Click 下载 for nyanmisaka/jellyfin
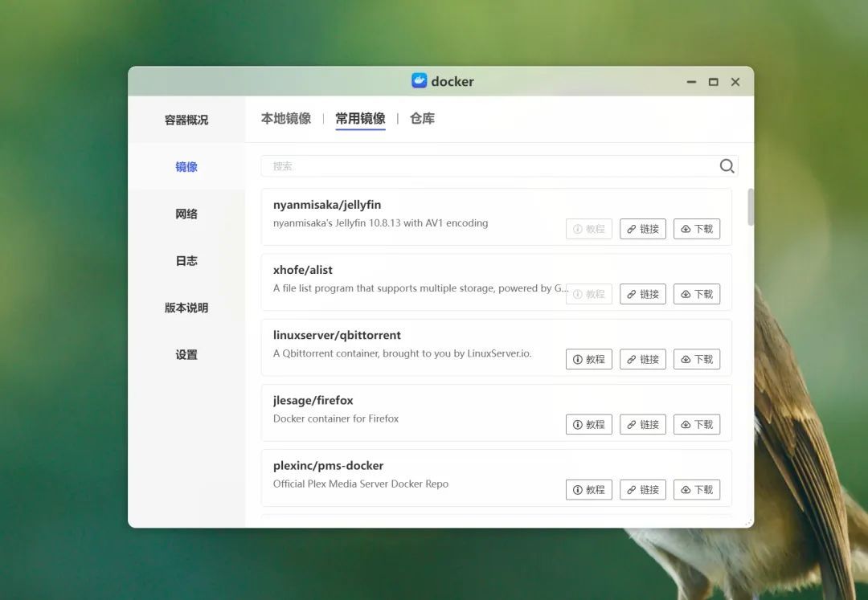The width and height of the screenshot is (868, 600). 696,229
